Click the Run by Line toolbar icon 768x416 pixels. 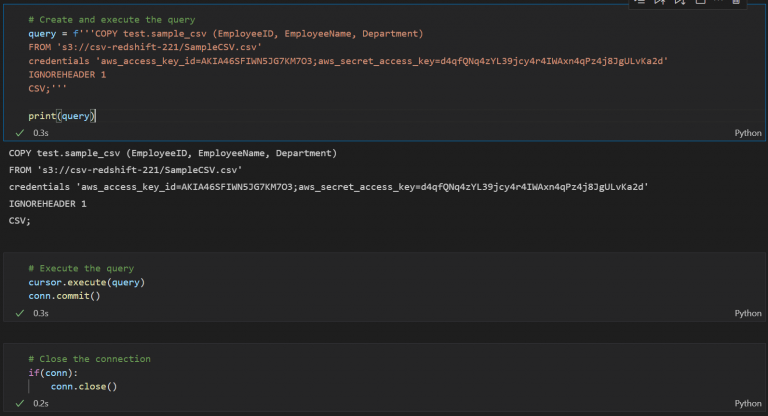(x=639, y=3)
